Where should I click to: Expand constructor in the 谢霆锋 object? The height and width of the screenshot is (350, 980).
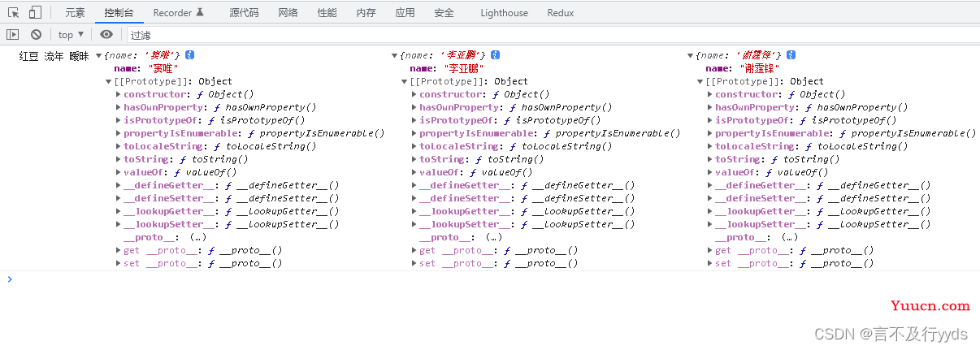coord(710,94)
